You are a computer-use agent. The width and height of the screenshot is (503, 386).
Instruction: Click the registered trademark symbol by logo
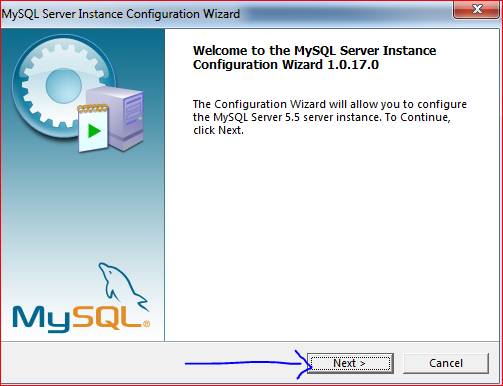146,324
